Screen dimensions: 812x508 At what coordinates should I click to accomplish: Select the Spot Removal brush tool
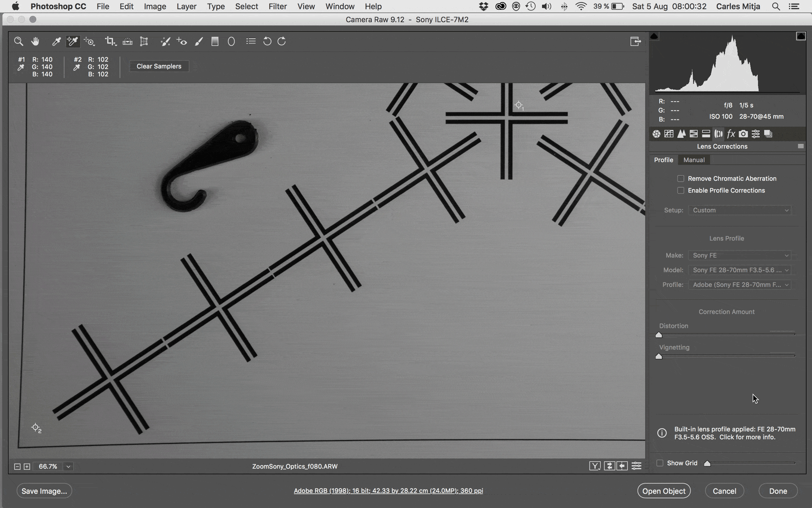[x=165, y=41]
